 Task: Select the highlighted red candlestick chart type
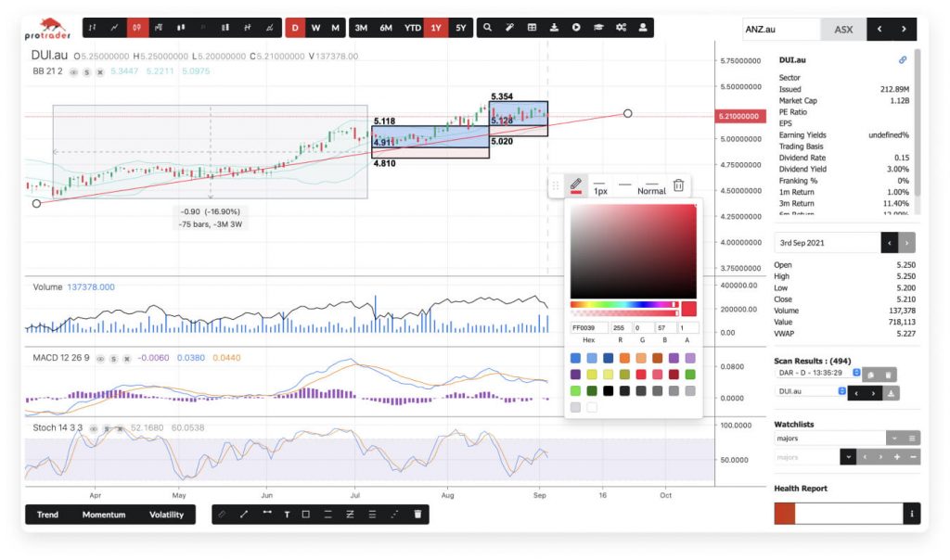[x=137, y=27]
